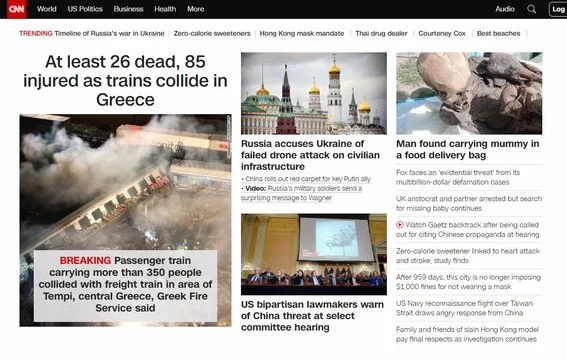Open the World section
Viewport: 567px width, 360px height.
pos(47,9)
